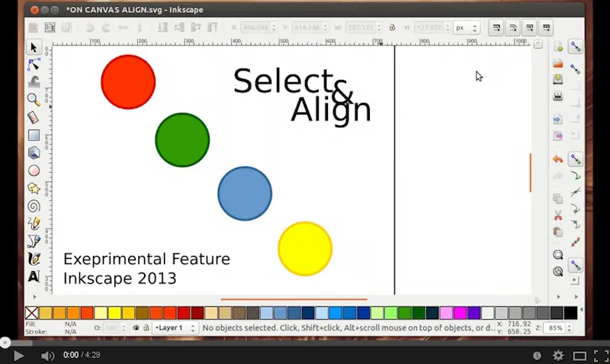
Task: Pick the Rectangle drawing tool
Action: 34,135
